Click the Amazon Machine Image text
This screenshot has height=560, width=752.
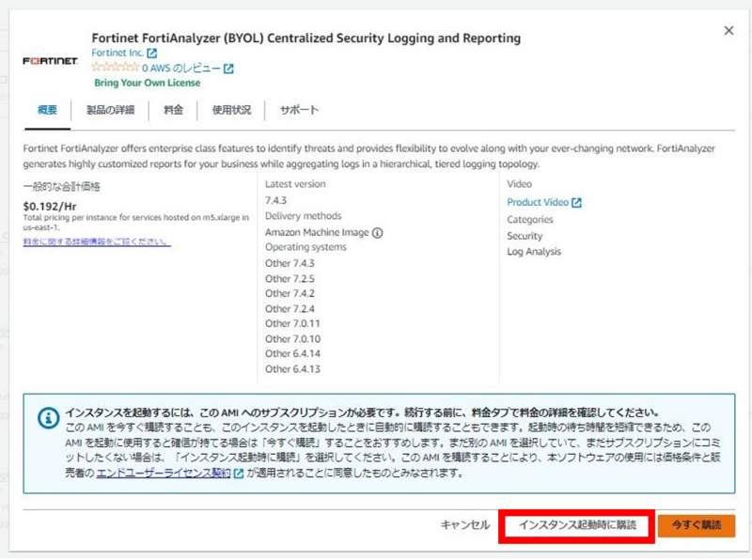point(317,232)
